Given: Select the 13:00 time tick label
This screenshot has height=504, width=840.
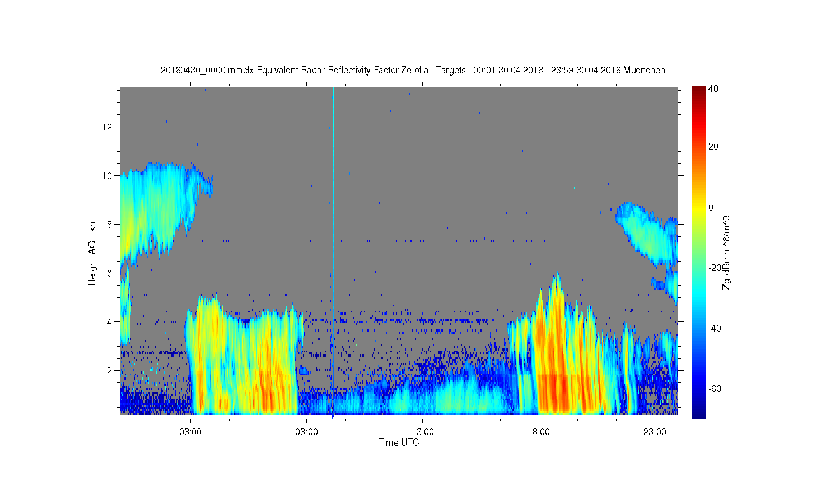Looking at the screenshot, I should 423,432.
